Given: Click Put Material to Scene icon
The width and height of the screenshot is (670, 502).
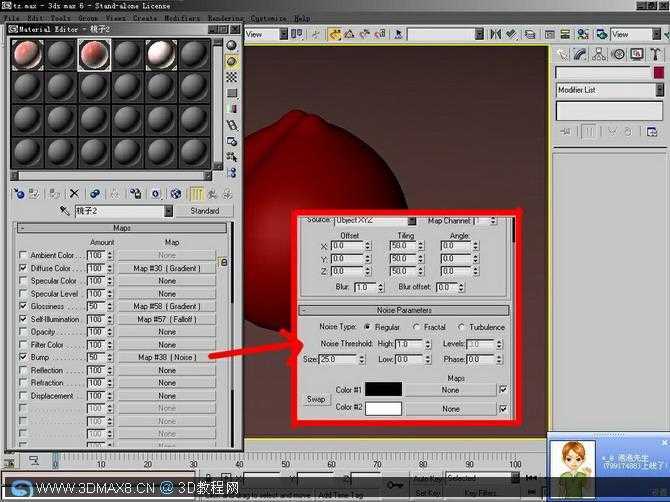Looking at the screenshot, I should tap(34, 194).
